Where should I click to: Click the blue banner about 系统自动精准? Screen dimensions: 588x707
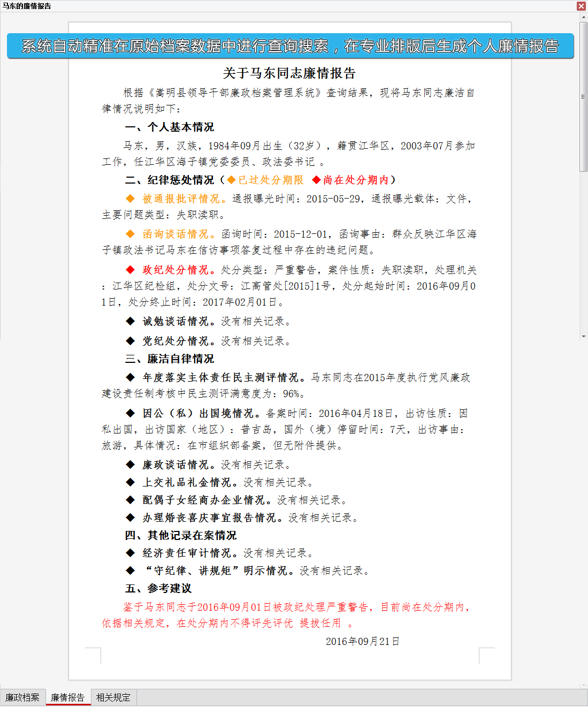291,46
